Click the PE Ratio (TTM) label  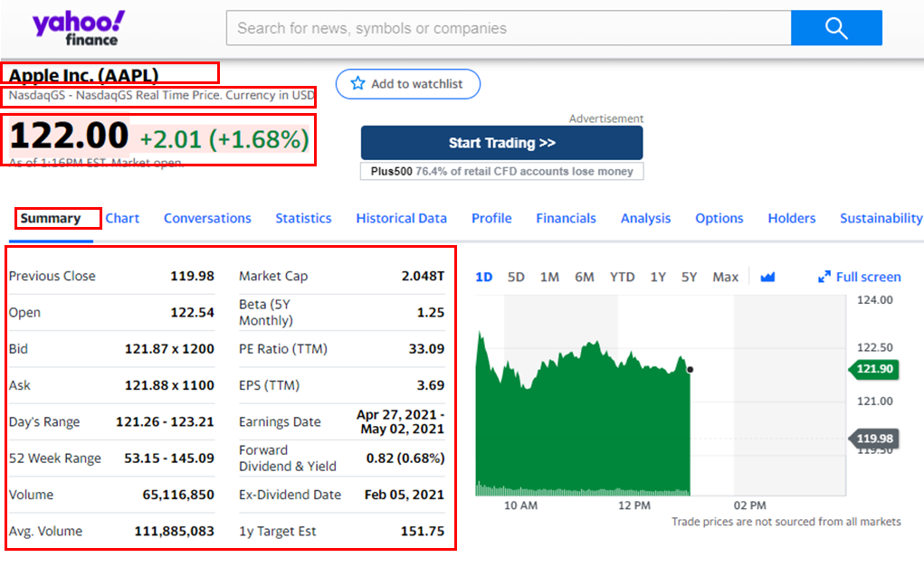[x=283, y=349]
